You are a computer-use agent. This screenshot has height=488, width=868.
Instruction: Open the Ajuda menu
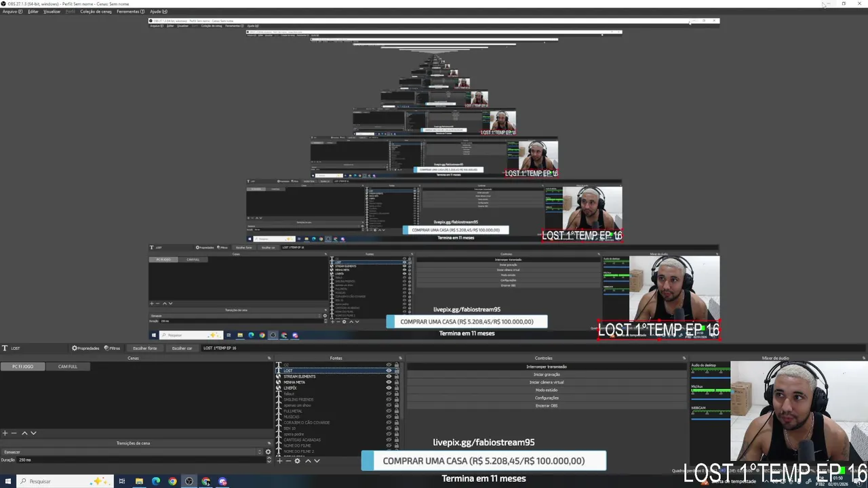pyautogui.click(x=159, y=12)
